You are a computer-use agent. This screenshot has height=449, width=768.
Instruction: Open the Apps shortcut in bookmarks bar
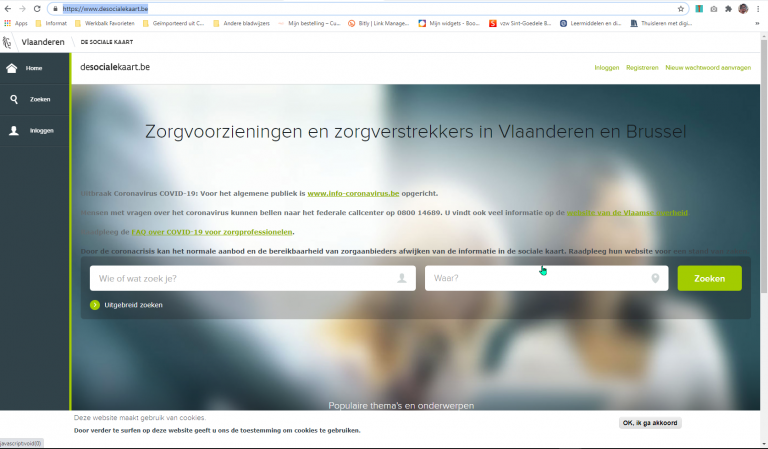point(16,23)
